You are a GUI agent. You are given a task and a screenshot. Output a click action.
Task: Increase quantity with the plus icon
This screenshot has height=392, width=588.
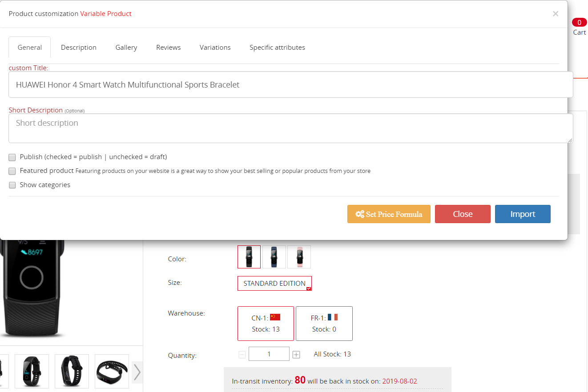click(x=296, y=355)
